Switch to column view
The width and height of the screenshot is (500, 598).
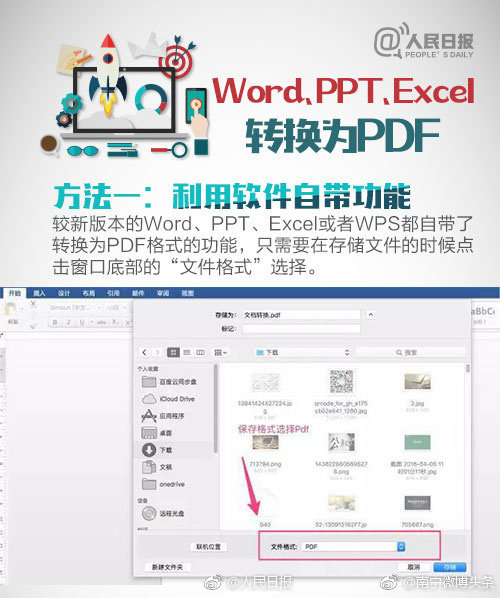pyautogui.click(x=200, y=352)
